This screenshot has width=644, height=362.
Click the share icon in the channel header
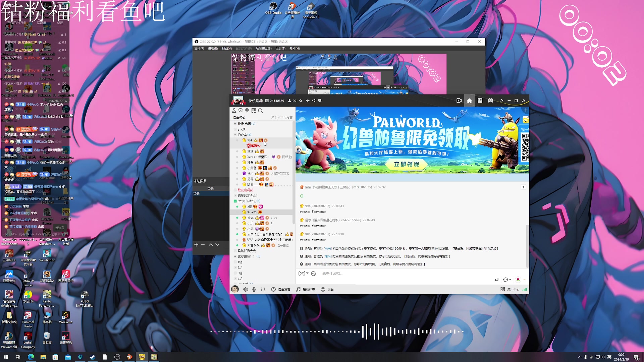tap(314, 101)
